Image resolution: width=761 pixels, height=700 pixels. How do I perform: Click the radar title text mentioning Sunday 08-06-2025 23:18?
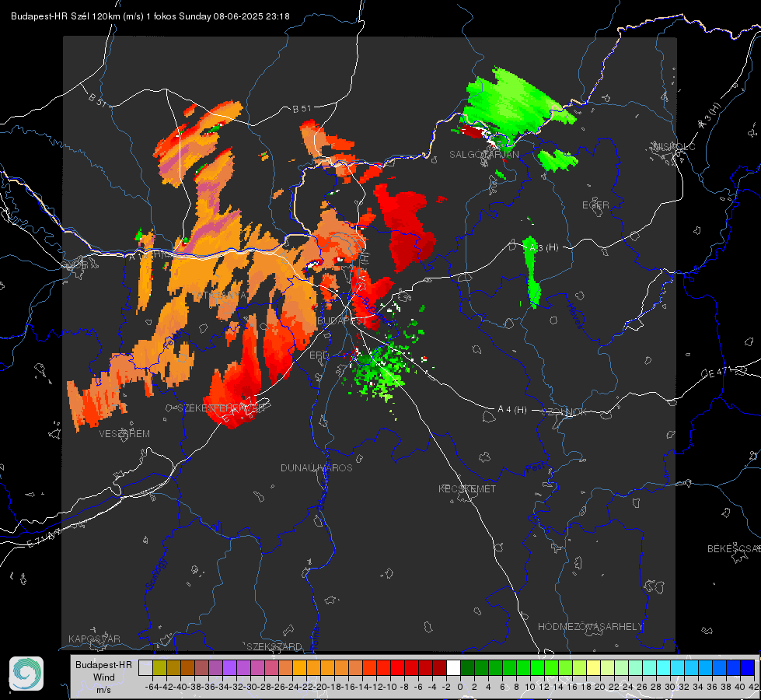pyautogui.click(x=150, y=16)
